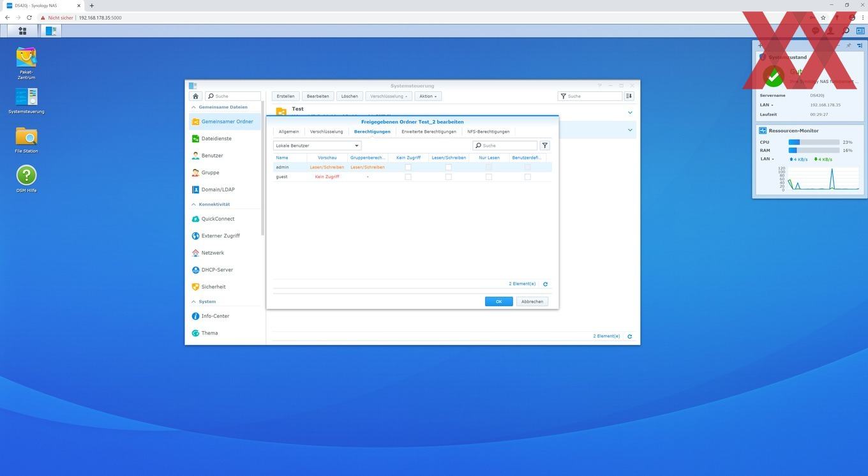Click the sidebar Suche field
The height and width of the screenshot is (476, 868).
233,96
